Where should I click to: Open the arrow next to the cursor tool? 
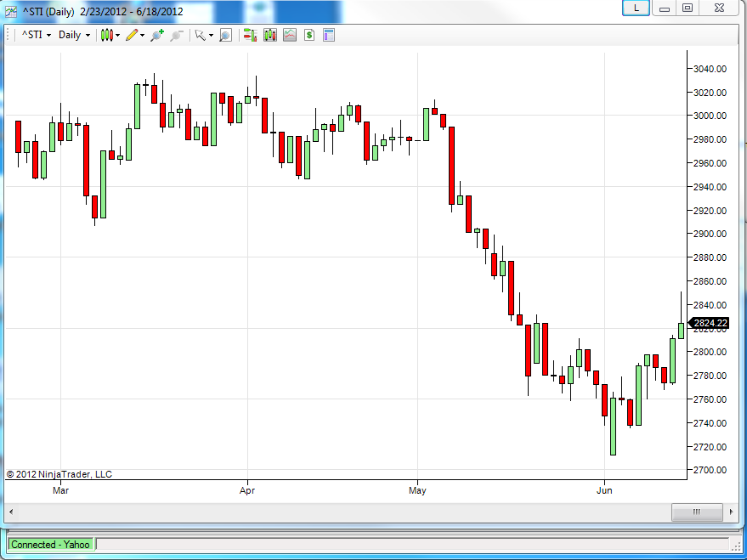click(211, 35)
